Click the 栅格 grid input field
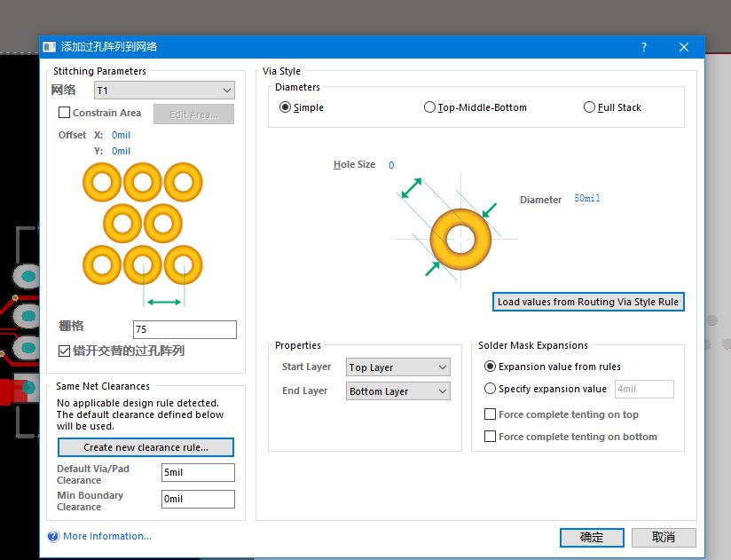 (x=185, y=329)
